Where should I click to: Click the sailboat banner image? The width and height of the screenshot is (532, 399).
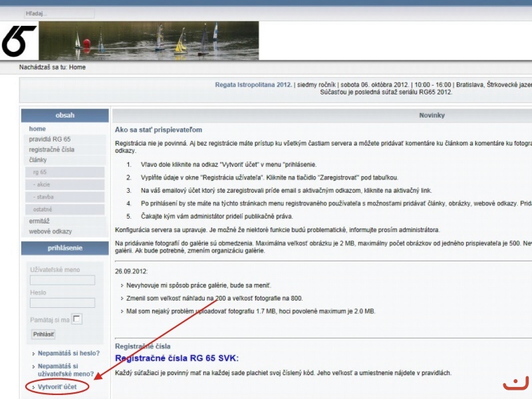pyautogui.click(x=148, y=41)
